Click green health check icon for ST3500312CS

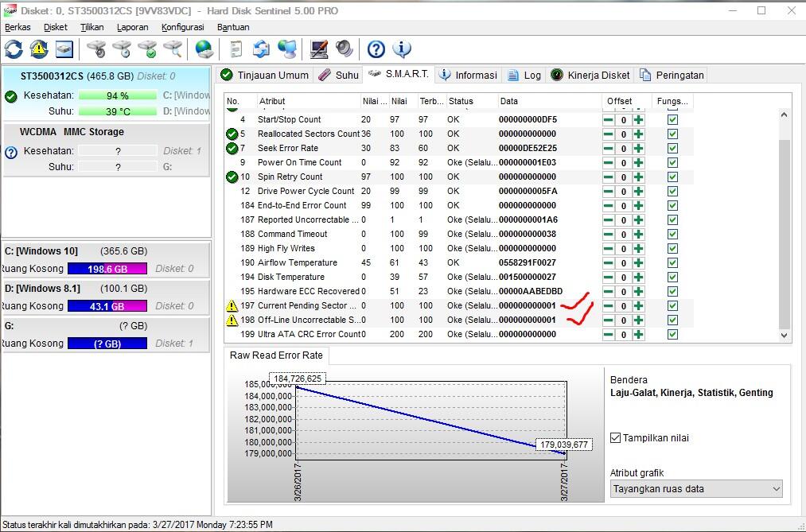pyautogui.click(x=11, y=96)
